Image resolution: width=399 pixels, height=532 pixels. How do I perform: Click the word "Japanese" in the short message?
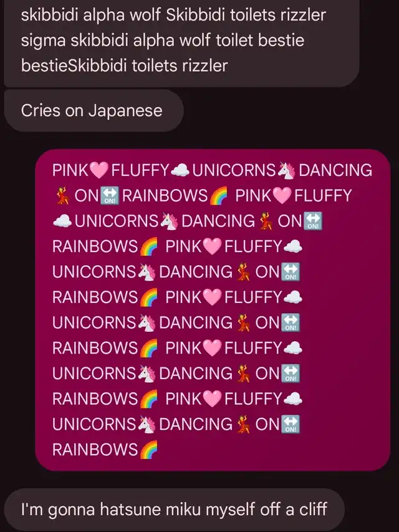tap(125, 111)
